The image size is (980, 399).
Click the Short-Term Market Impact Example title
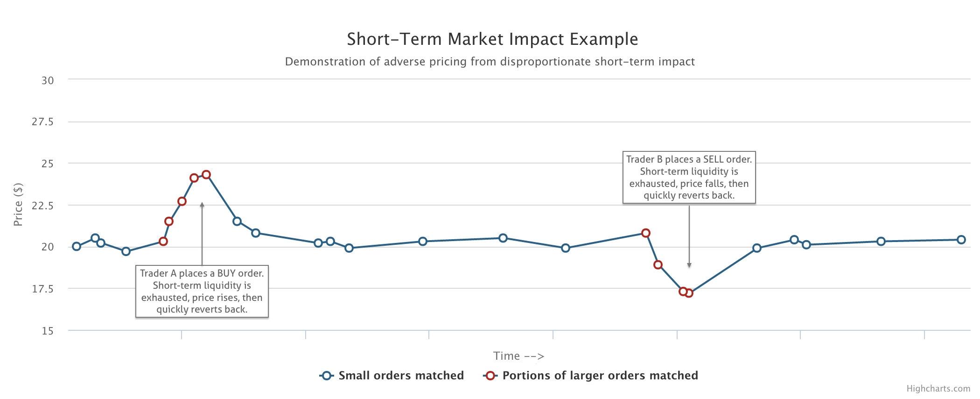click(x=492, y=39)
